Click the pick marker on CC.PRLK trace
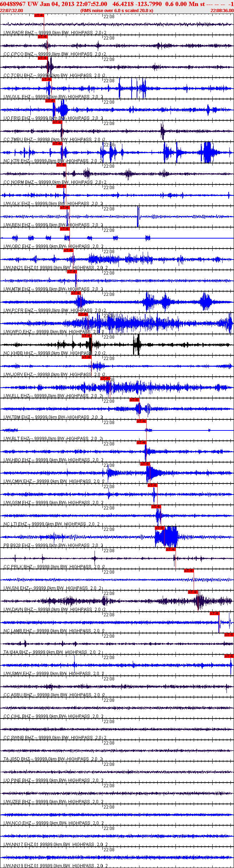Viewport: 234px width, 868px height. [x=171, y=549]
